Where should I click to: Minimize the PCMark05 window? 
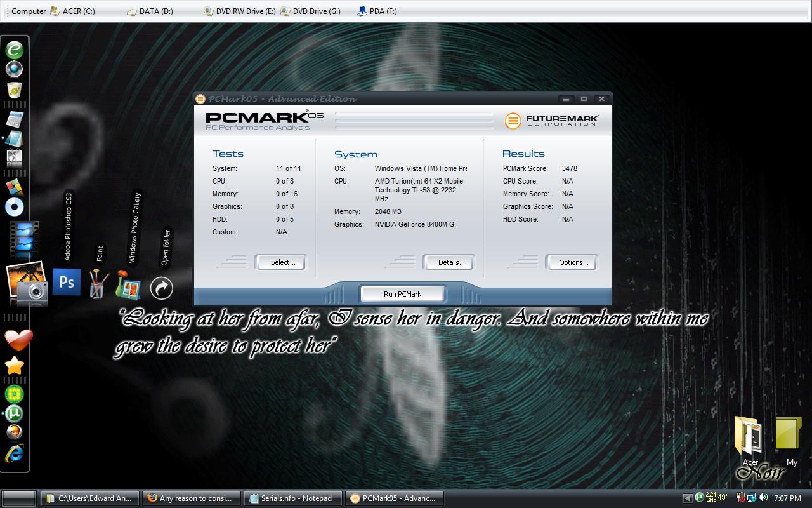(x=566, y=99)
